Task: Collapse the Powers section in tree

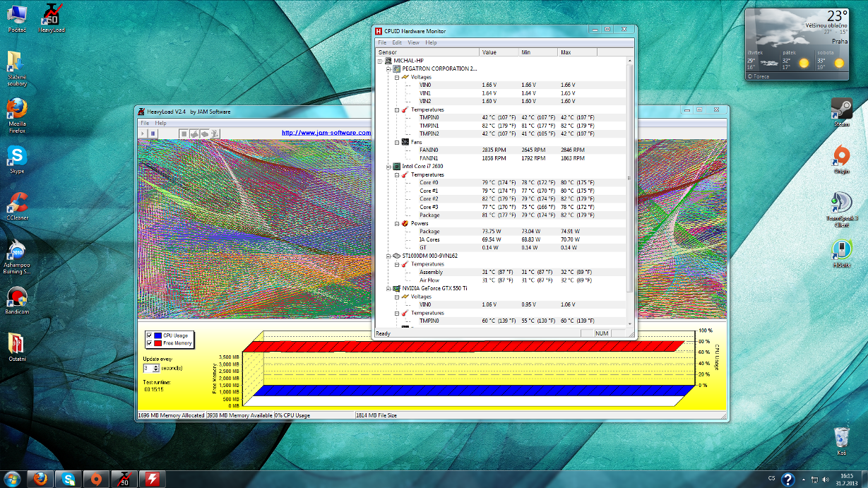Action: (397, 223)
